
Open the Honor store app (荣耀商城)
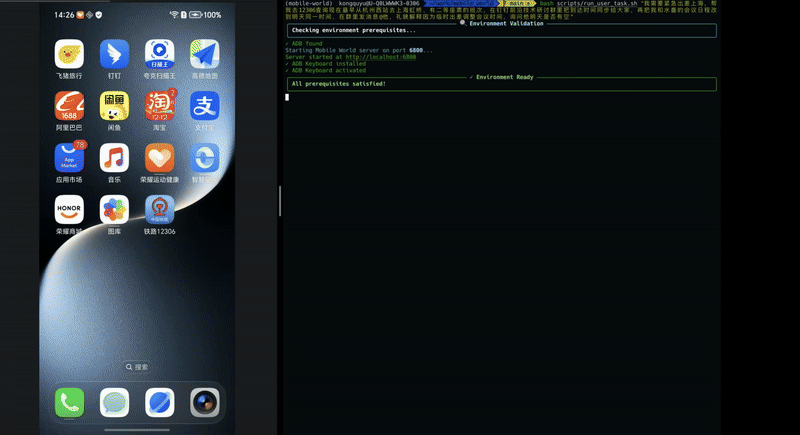pyautogui.click(x=69, y=210)
